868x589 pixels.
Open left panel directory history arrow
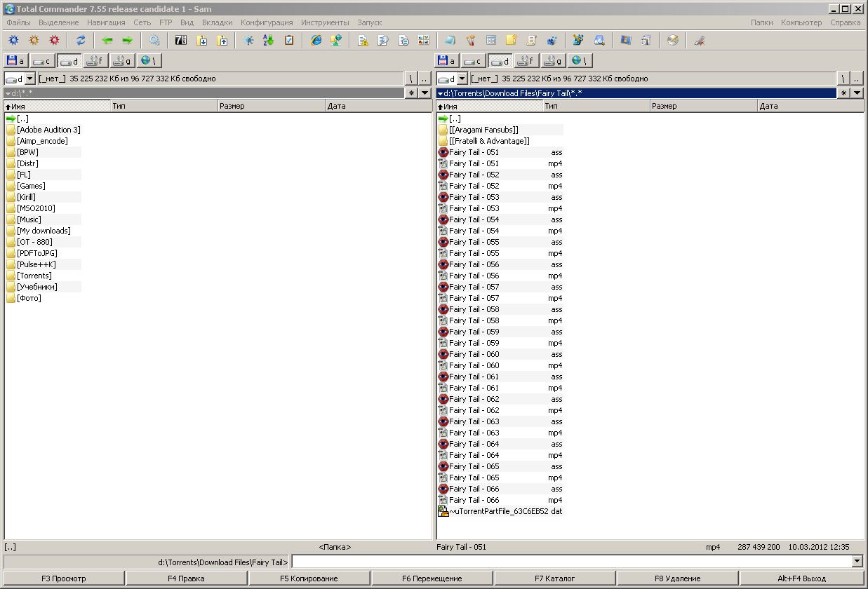click(x=425, y=93)
